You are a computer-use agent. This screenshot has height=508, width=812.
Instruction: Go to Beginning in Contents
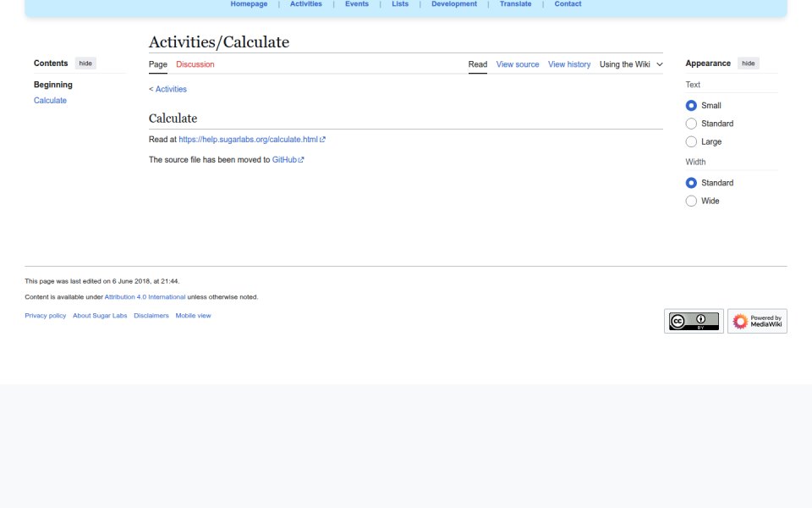coord(52,85)
